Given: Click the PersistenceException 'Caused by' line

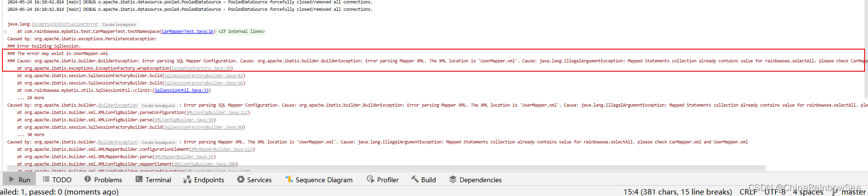Looking at the screenshot, I should coord(82,39).
